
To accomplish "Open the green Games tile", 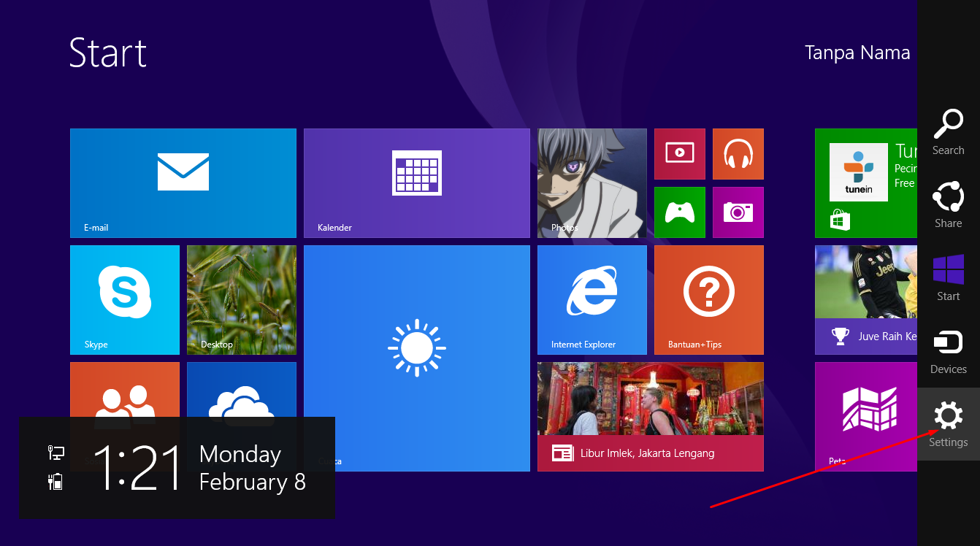I will [679, 212].
